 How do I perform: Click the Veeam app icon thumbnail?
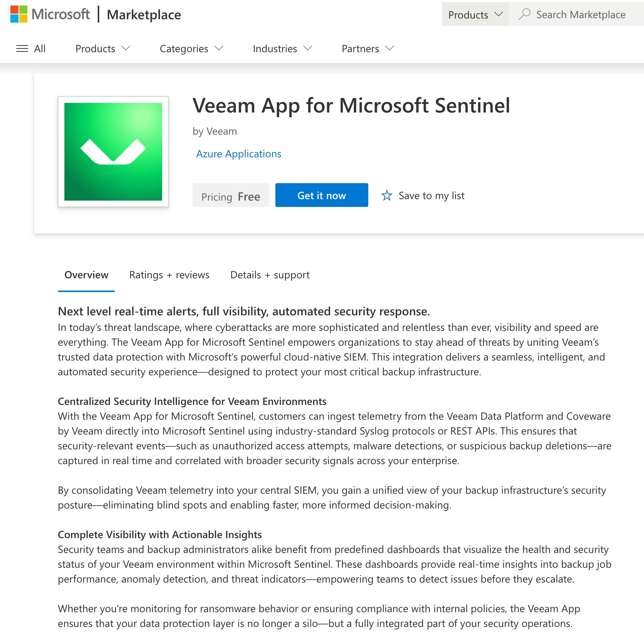tap(113, 152)
